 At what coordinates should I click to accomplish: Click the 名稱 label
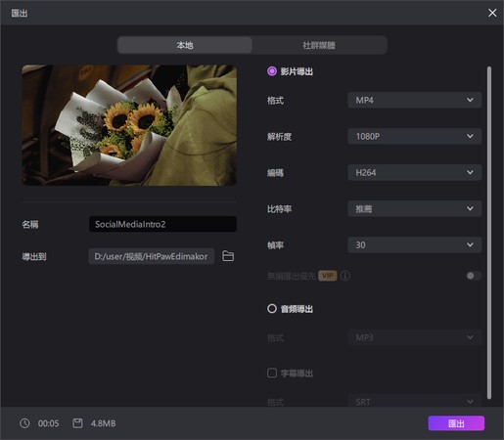(30, 224)
